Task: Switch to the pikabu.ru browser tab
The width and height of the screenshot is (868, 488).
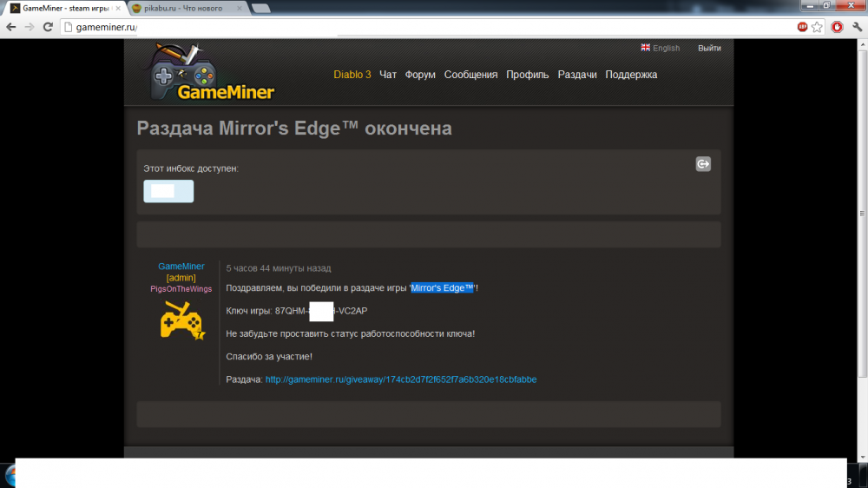Action: pyautogui.click(x=187, y=8)
